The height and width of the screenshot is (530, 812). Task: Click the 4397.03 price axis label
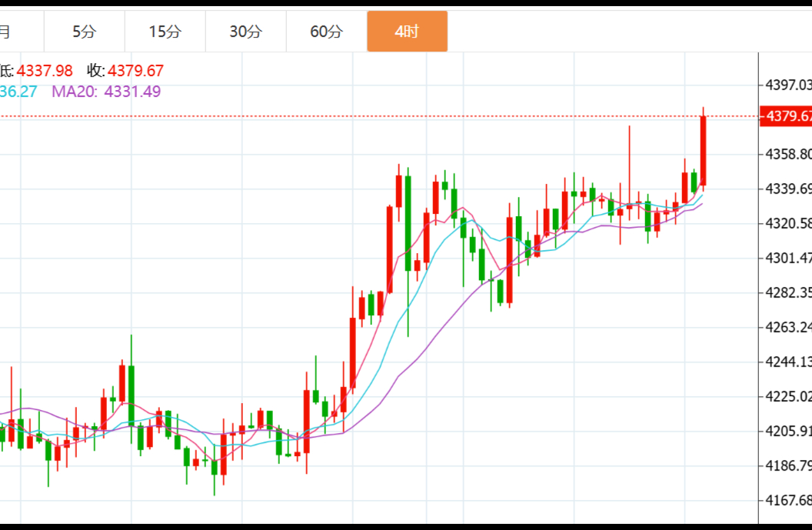point(787,85)
